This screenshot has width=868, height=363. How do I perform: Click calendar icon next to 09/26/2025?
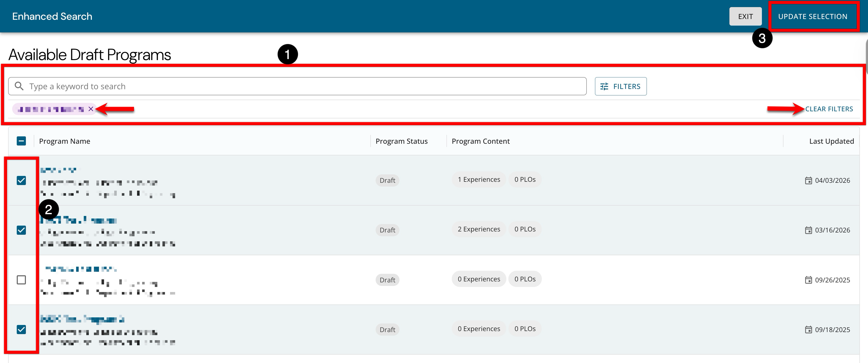point(808,280)
